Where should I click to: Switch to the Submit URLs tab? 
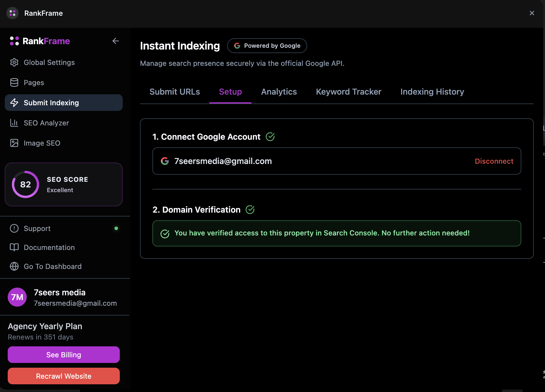175,92
